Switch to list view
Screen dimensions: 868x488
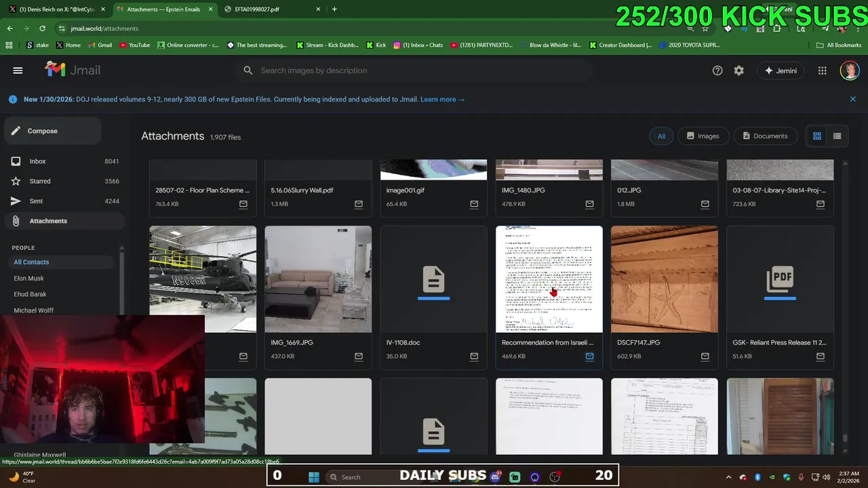point(837,136)
